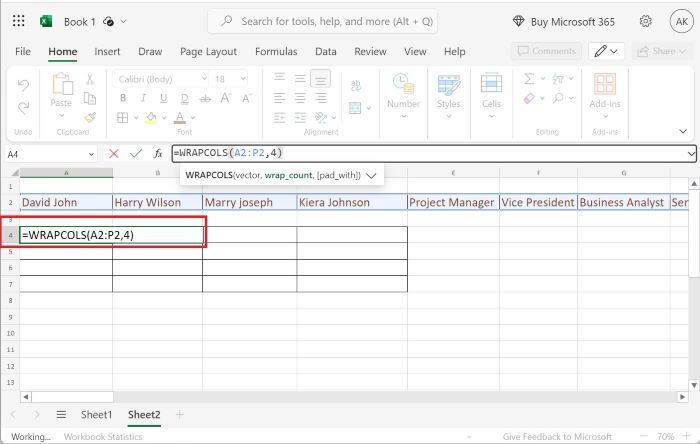
Task: Click the Increase Indent icon
Action: pyautogui.click(x=300, y=117)
